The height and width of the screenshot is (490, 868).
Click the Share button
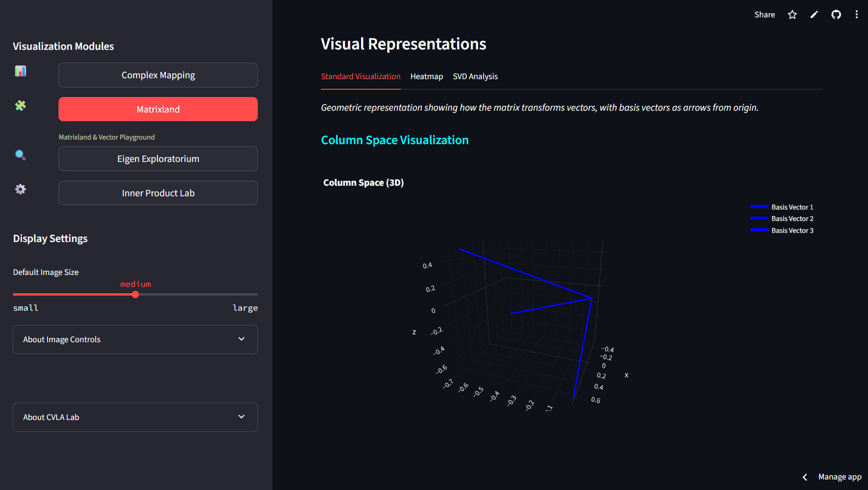click(x=764, y=14)
